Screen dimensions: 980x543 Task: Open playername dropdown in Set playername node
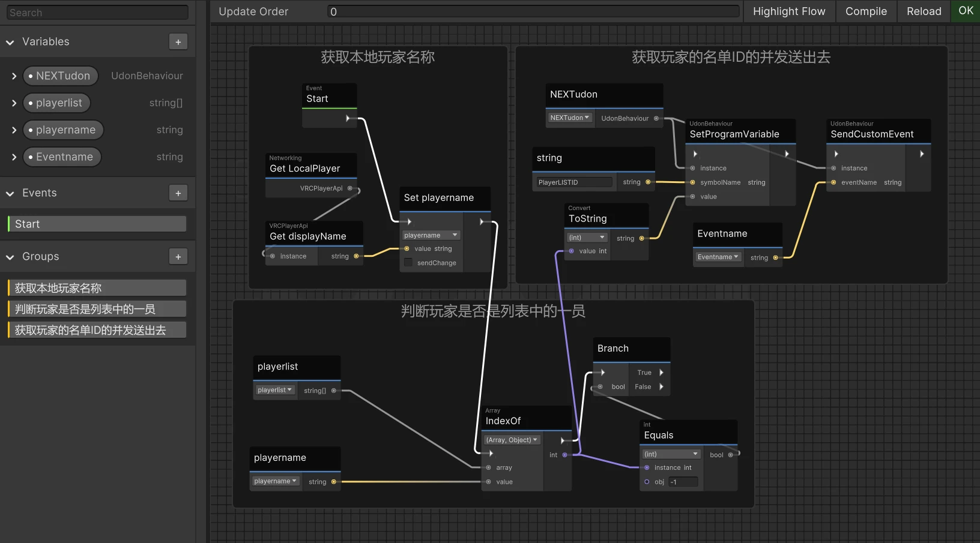[x=431, y=235]
